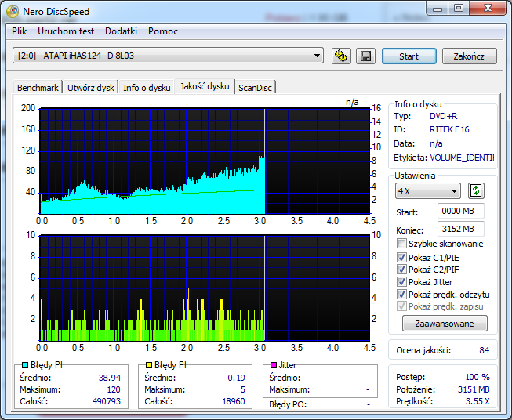Click the quality score value 84
The width and height of the screenshot is (512, 420).
485,350
